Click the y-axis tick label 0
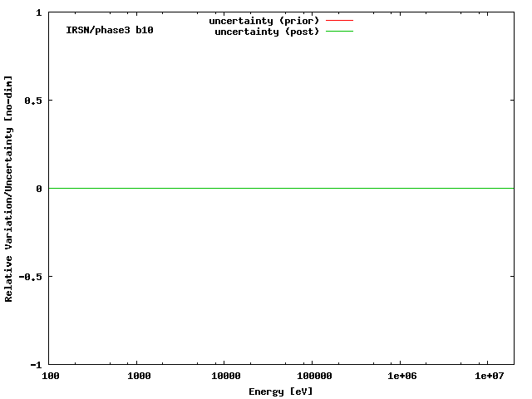This screenshot has height=399, width=532. click(x=39, y=189)
